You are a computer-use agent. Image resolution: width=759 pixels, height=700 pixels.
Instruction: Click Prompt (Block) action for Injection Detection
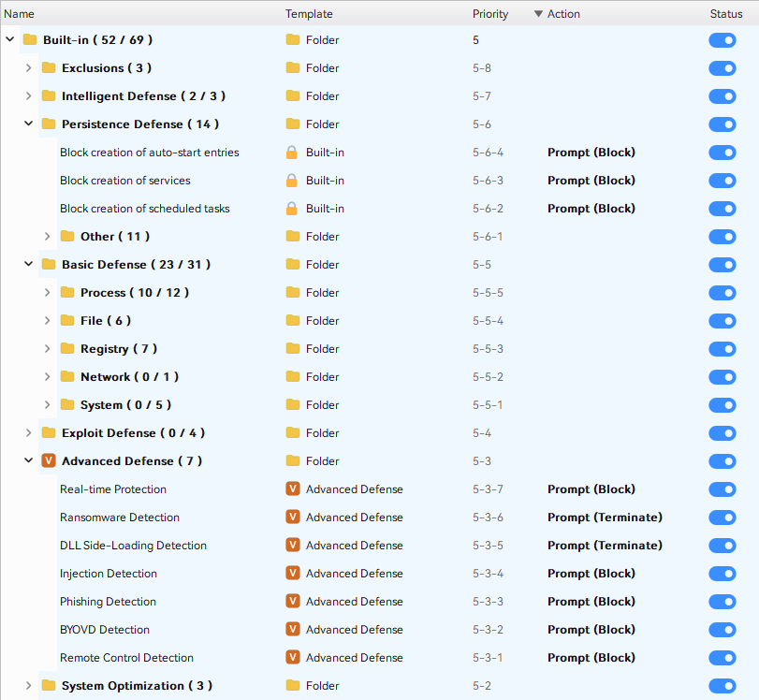point(591,573)
